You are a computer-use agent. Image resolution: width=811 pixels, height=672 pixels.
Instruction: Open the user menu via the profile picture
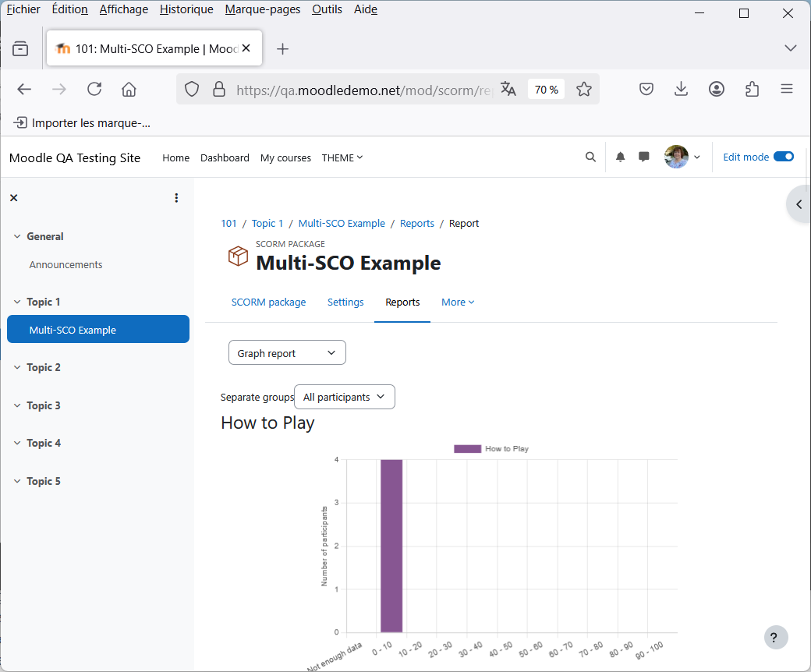coord(677,157)
